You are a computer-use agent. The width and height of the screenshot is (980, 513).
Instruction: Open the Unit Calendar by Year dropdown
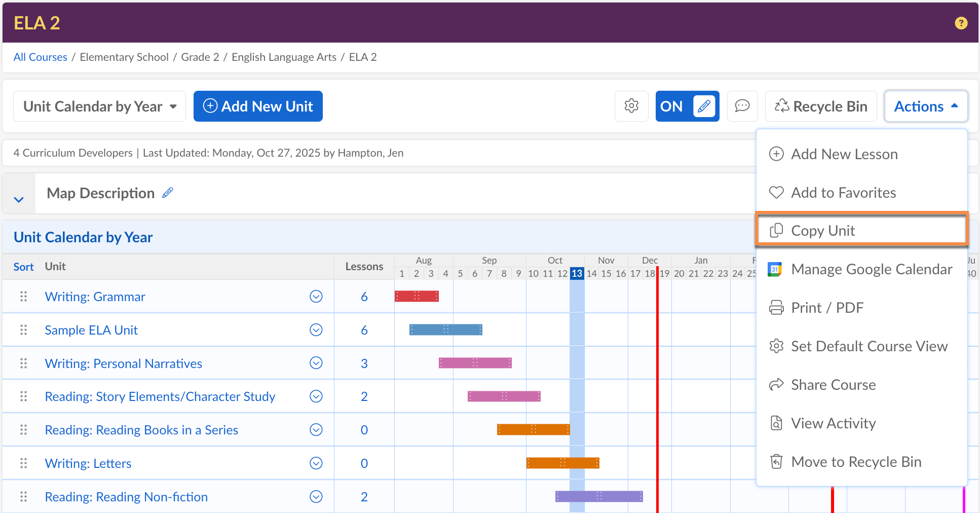[x=99, y=106]
